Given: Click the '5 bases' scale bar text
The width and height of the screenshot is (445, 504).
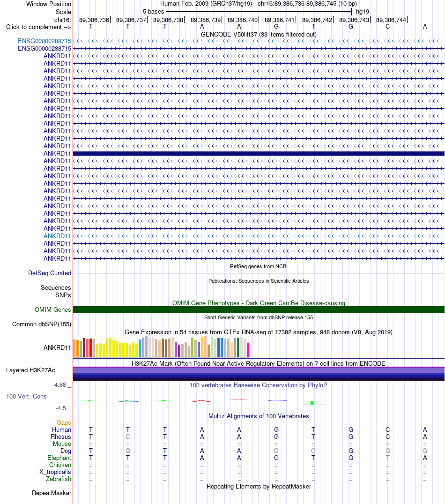Looking at the screenshot, I should tap(153, 12).
